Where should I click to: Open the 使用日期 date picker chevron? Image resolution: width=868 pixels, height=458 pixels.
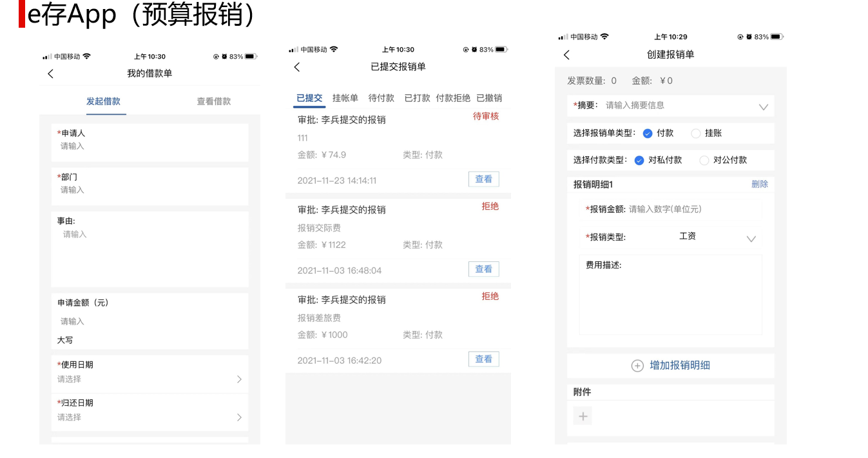239,379
